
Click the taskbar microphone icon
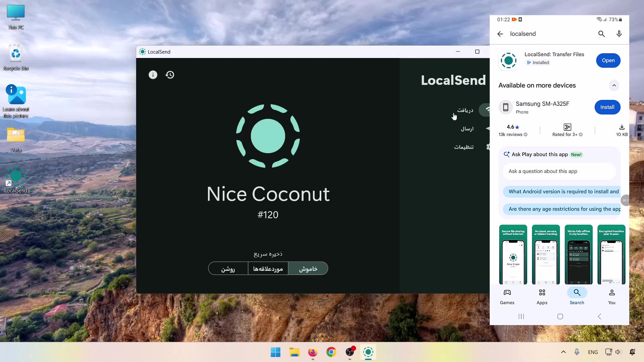577,352
